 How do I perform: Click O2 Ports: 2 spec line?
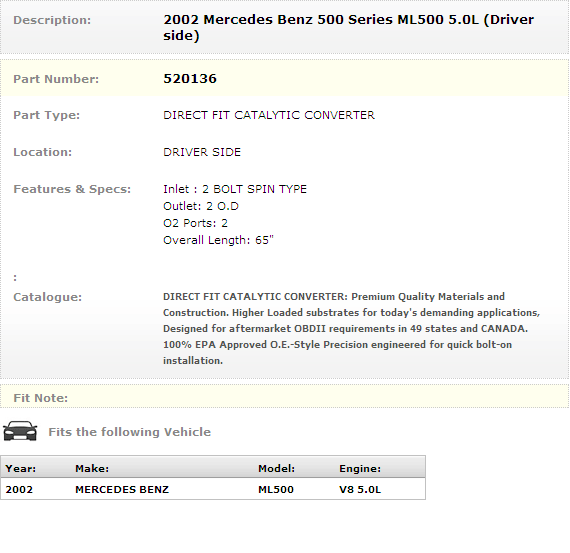point(195,223)
